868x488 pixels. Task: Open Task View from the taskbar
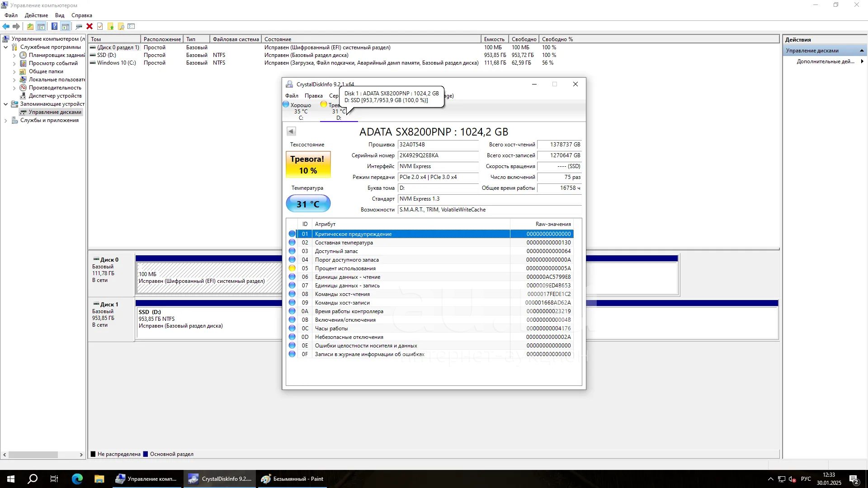pyautogui.click(x=54, y=479)
